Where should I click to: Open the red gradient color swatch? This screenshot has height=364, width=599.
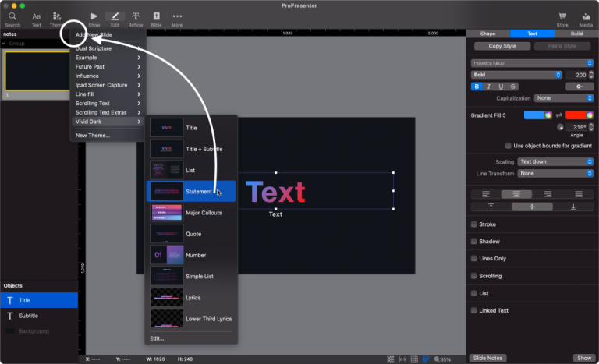579,115
